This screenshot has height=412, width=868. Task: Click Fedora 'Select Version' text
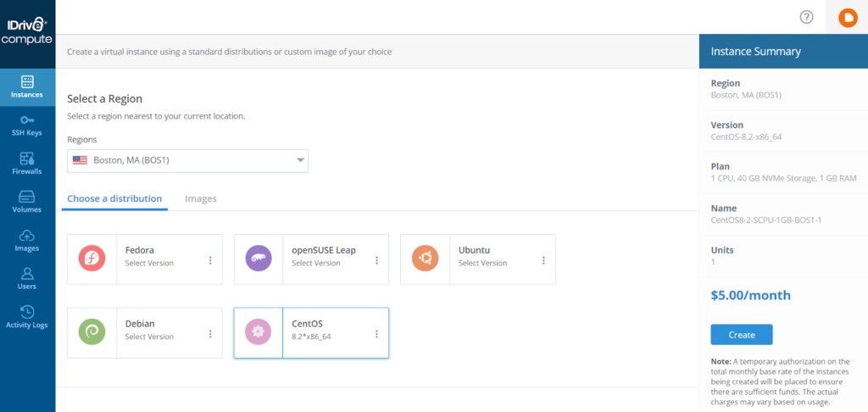(x=149, y=263)
